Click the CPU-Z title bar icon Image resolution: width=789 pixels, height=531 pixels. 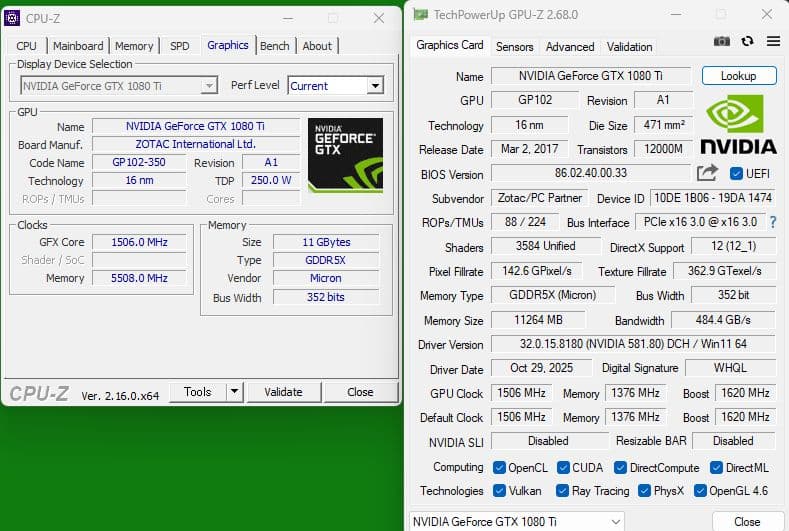[12, 18]
